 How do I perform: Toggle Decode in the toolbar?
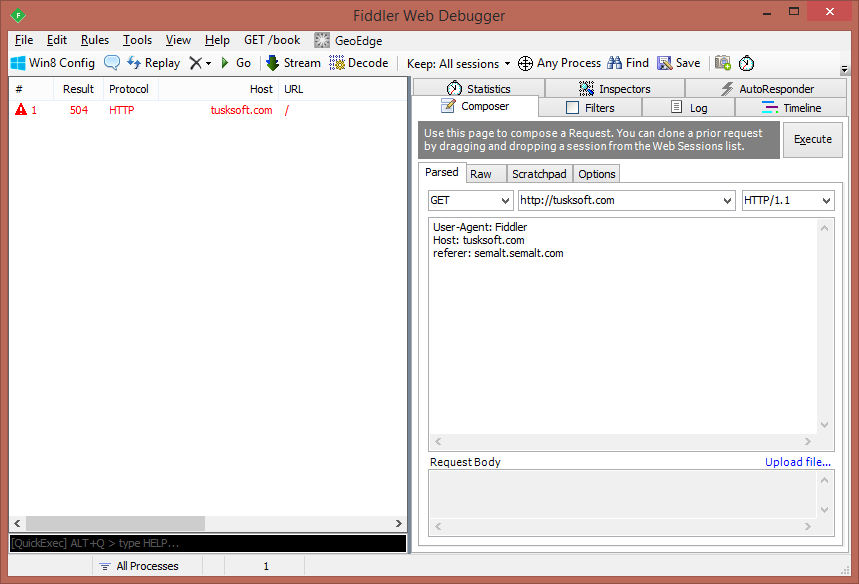359,63
